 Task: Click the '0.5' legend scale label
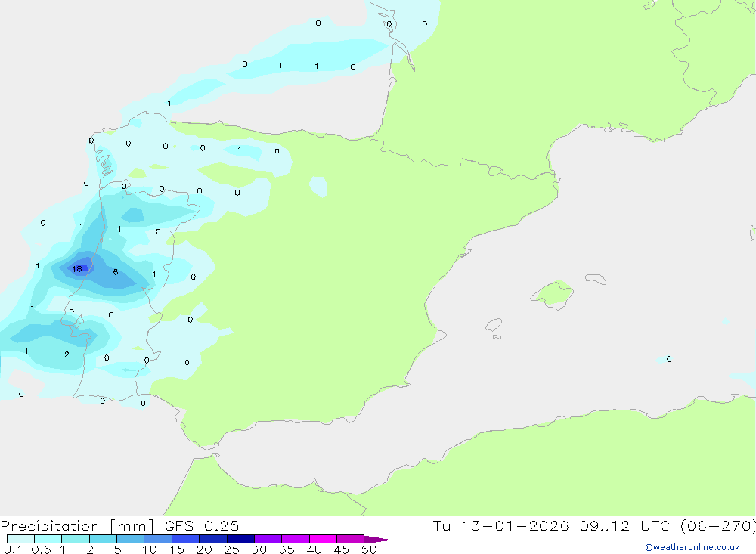pyautogui.click(x=41, y=549)
